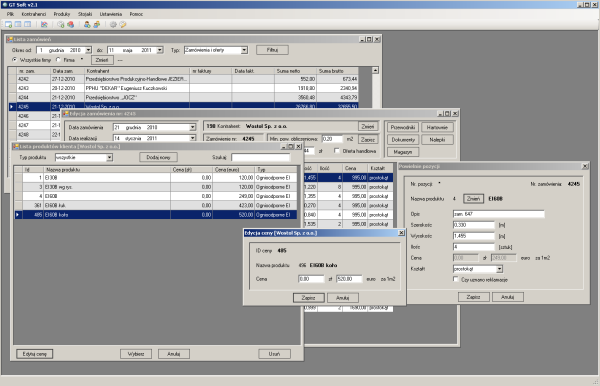Click the euro price field showing 520,00
The width and height of the screenshot is (600, 386).
(x=349, y=279)
